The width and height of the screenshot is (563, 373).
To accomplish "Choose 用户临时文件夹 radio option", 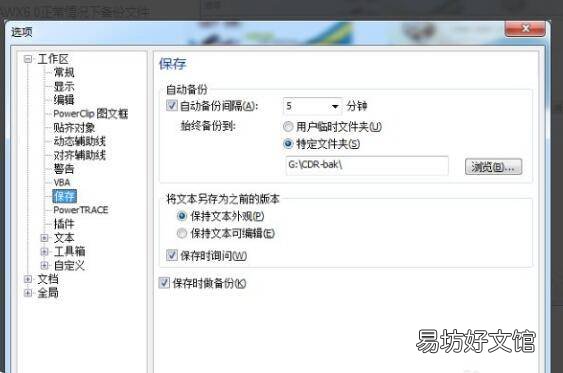I will coord(288,126).
